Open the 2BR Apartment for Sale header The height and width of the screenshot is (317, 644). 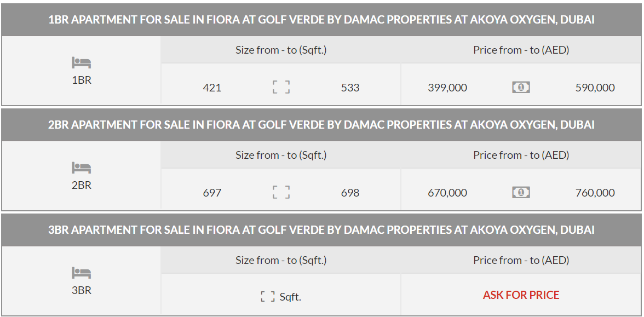[x=321, y=125]
